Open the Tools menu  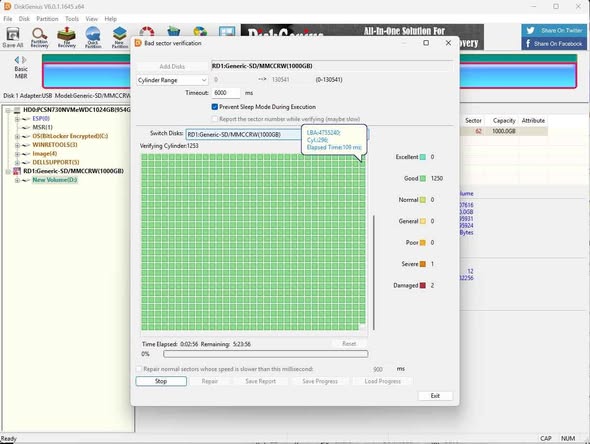[x=72, y=19]
